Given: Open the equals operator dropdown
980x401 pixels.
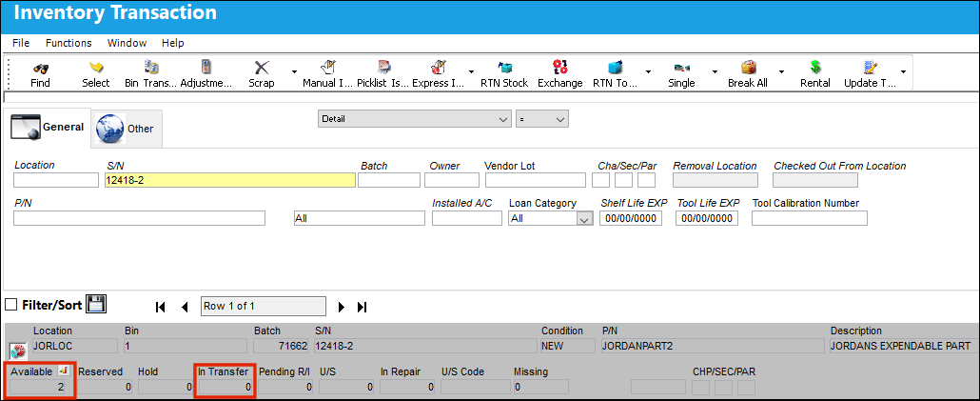Looking at the screenshot, I should 542,119.
